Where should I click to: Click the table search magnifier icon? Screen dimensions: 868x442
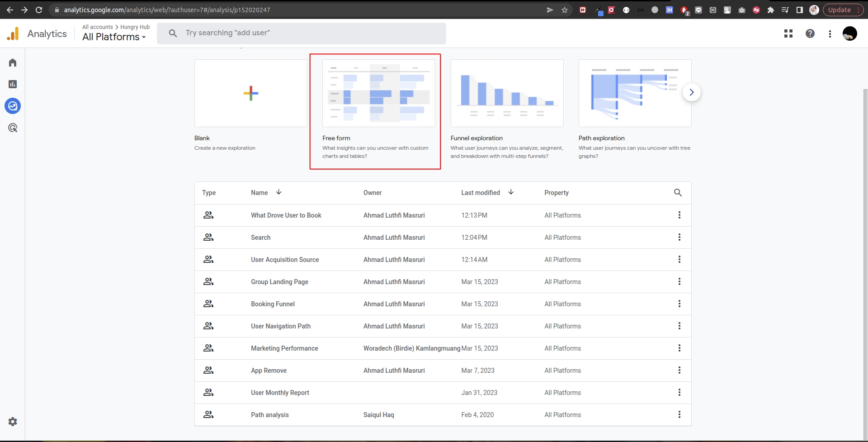[x=678, y=193]
